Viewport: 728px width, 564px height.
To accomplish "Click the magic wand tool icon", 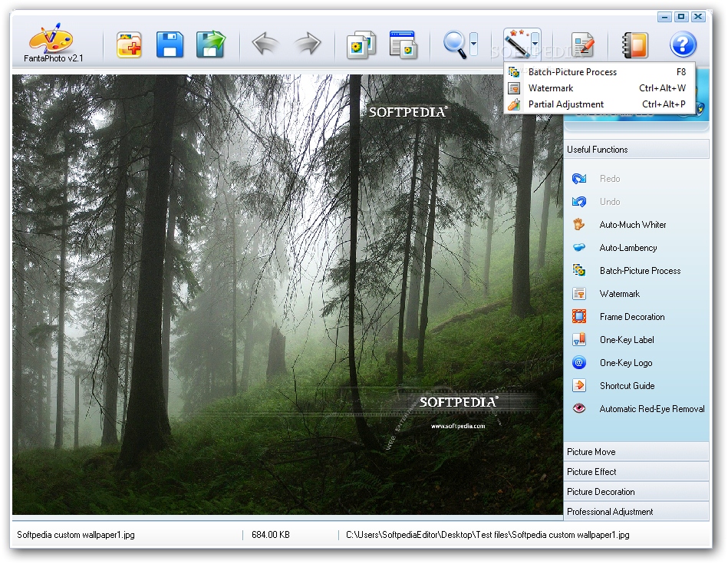I will (518, 44).
